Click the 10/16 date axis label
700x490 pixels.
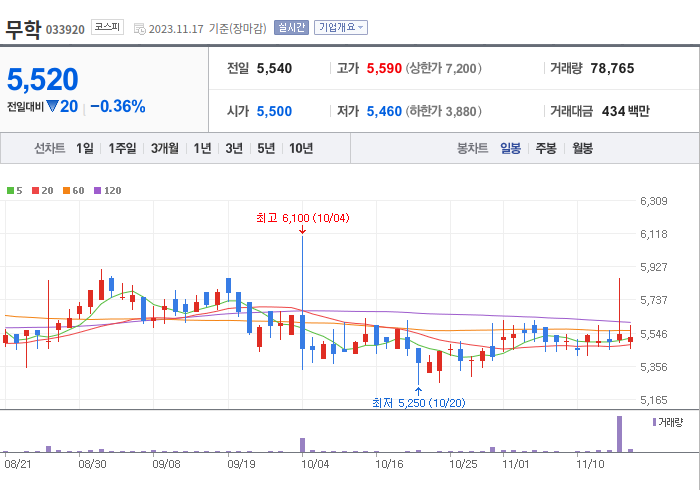pyautogui.click(x=389, y=464)
